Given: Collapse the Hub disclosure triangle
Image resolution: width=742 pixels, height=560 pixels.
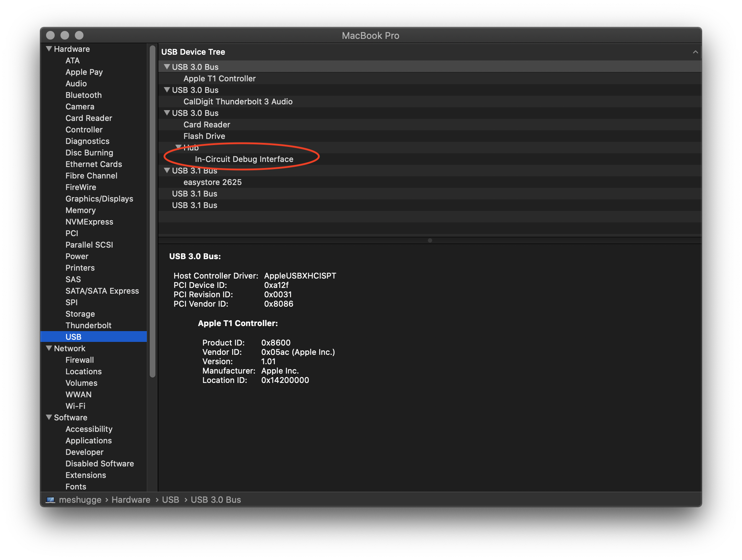Looking at the screenshot, I should 178,147.
